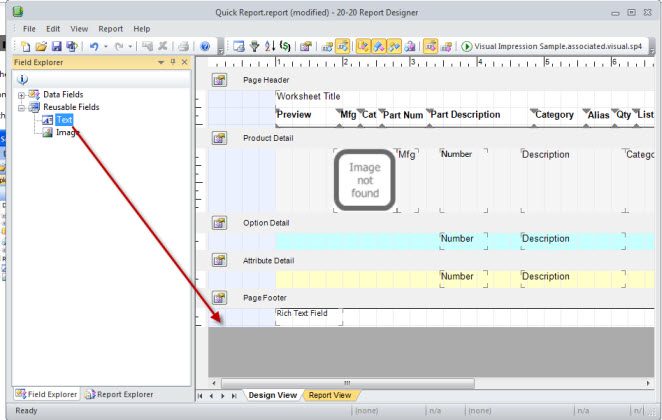Select the Image reusable field
The image size is (662, 420).
click(67, 132)
